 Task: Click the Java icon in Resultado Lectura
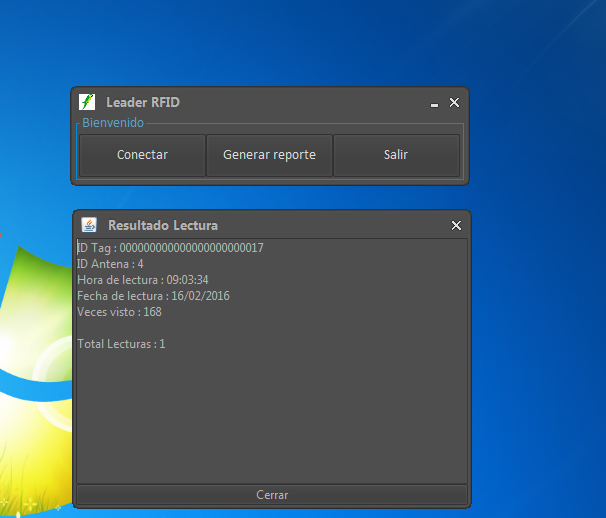point(89,225)
